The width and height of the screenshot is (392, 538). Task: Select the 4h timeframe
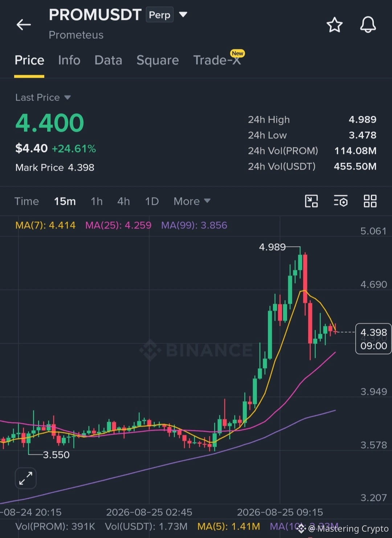tap(123, 201)
